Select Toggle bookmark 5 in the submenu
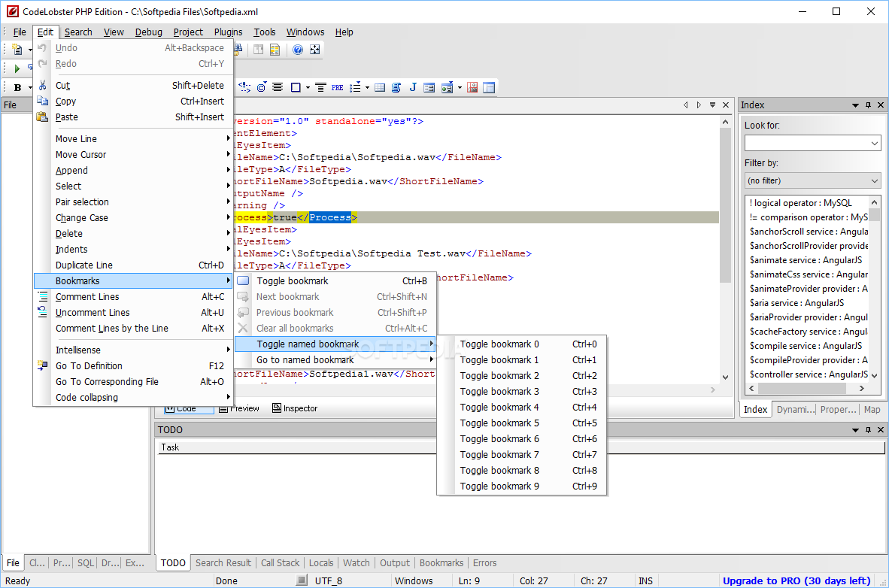The width and height of the screenshot is (889, 588). click(x=522, y=423)
